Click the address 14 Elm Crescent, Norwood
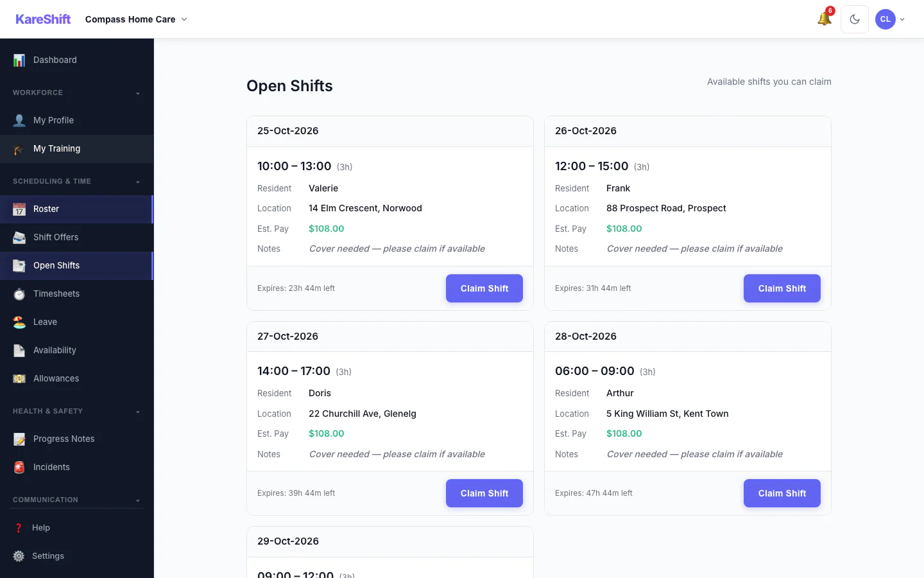The image size is (924, 578). point(365,208)
